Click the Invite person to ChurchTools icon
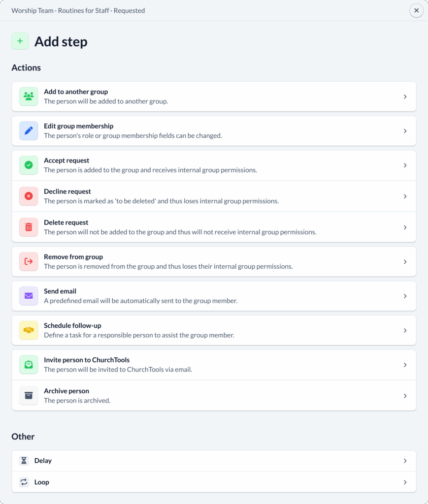 (x=29, y=365)
